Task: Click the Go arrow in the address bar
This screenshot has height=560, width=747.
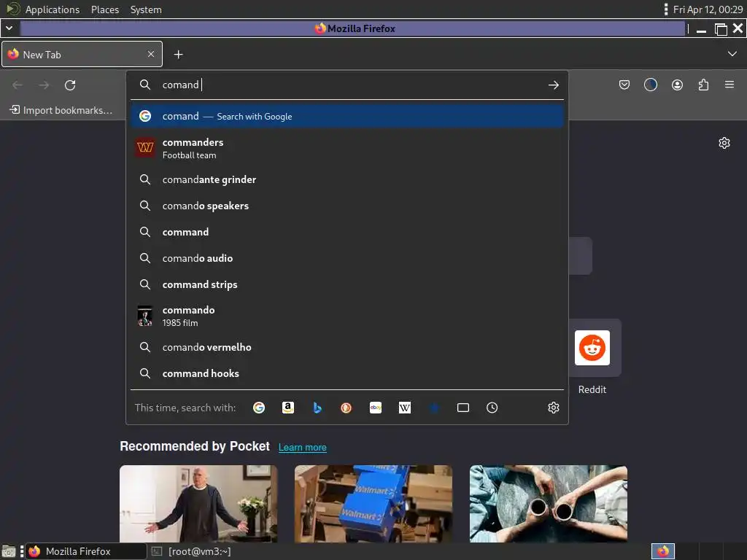Action: 553,85
